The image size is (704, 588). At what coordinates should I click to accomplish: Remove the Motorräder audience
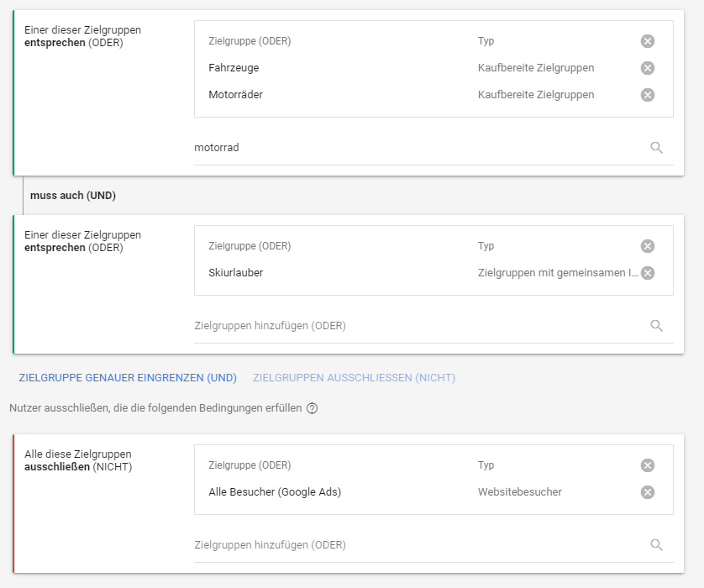(x=647, y=95)
